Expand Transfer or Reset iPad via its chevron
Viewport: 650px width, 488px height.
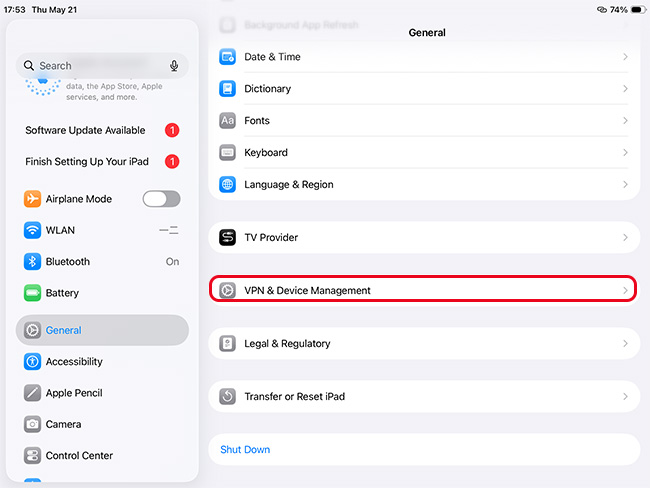click(625, 396)
